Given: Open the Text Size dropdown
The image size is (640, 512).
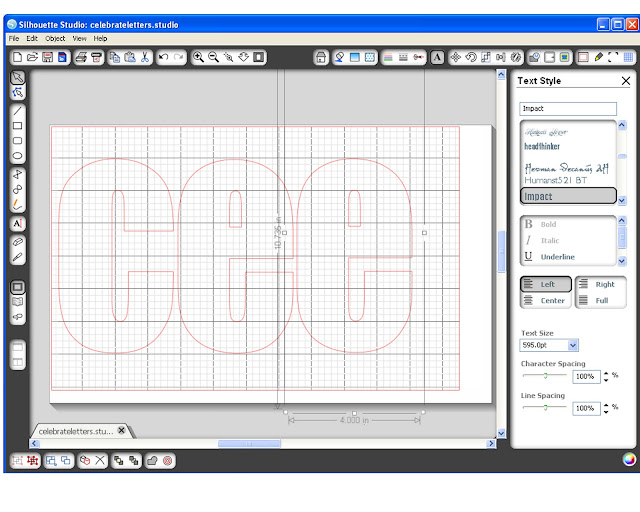Looking at the screenshot, I should coord(573,345).
